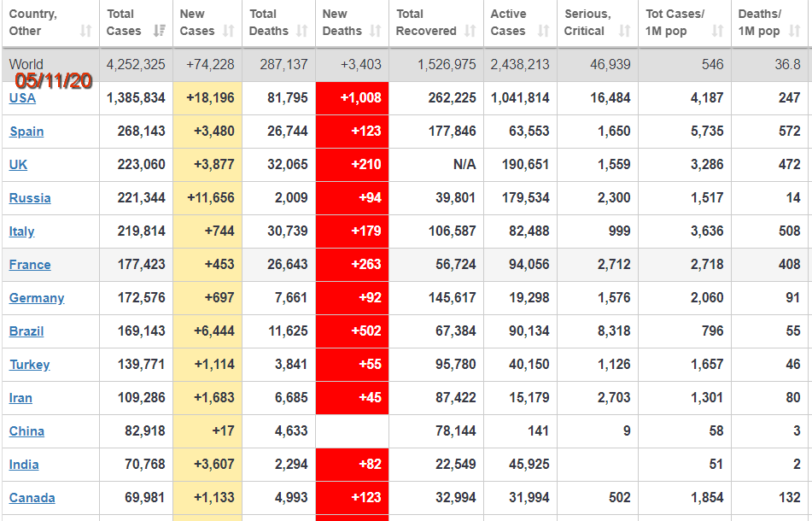Open Brazil country details
812x521 pixels.
coord(26,331)
